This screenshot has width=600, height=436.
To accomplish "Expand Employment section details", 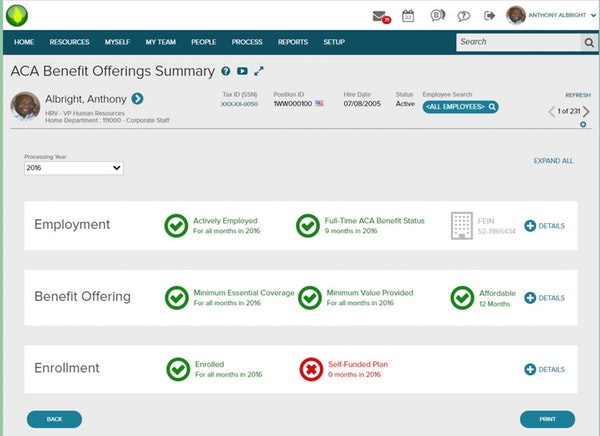I will pos(544,226).
